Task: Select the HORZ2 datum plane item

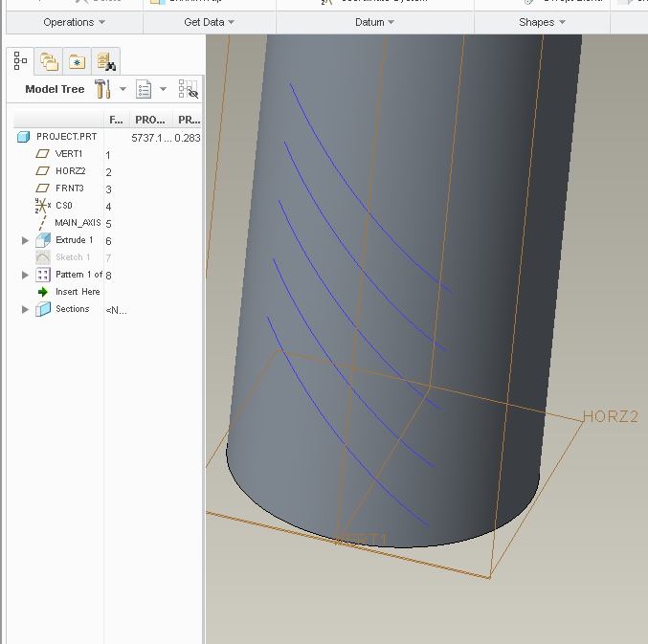Action: pos(71,171)
